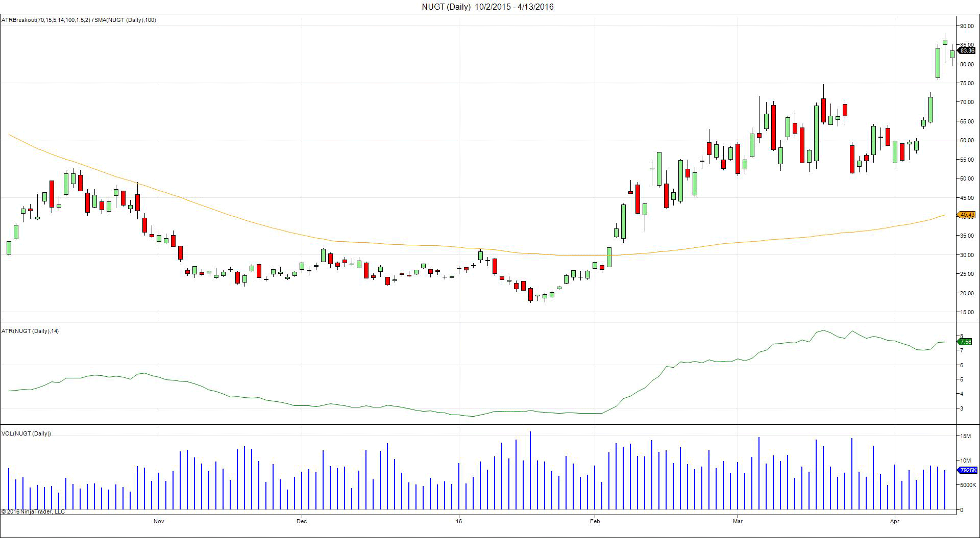The image size is (980, 538).
Task: Click the Dec date label on time axis
Action: click(302, 521)
